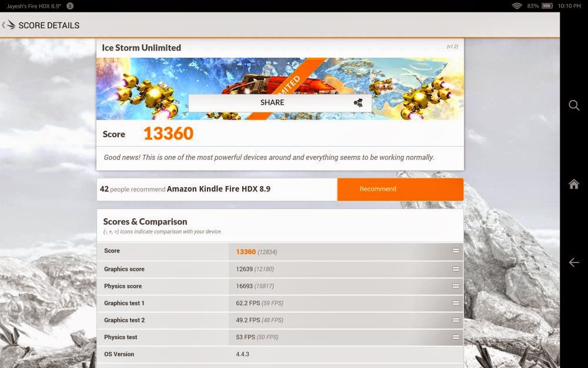588x368 pixels.
Task: Tap the large orange score 13360
Action: click(x=168, y=134)
